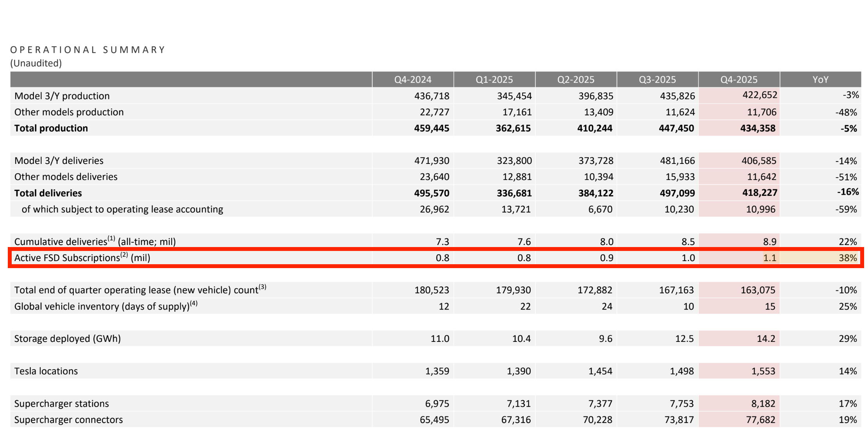Click the Other models deliveries -51% value
Viewport: 868px width, 441px height.
click(846, 177)
